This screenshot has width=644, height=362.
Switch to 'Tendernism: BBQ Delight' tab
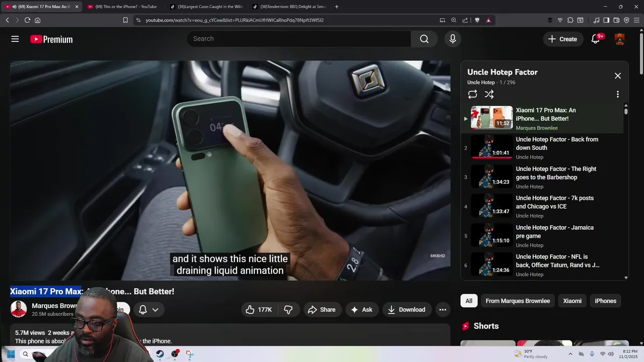(x=289, y=7)
